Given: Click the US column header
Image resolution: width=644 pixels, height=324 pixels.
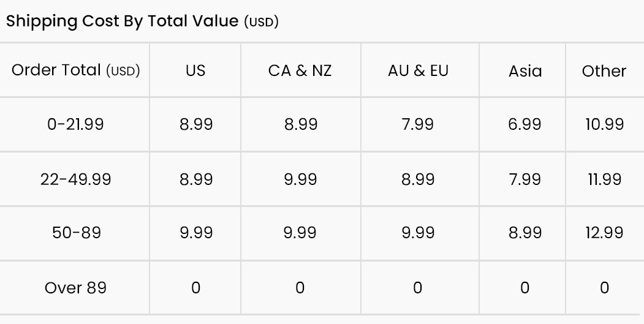Looking at the screenshot, I should [x=195, y=70].
